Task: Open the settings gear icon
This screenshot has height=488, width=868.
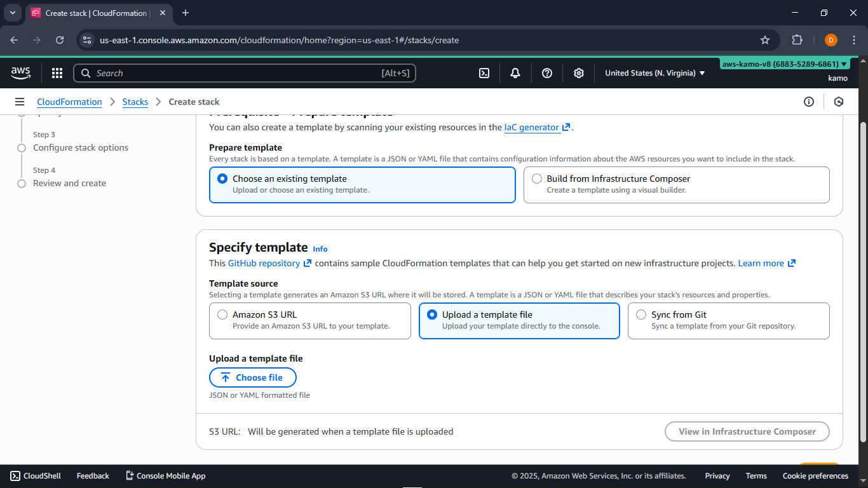Action: [579, 73]
